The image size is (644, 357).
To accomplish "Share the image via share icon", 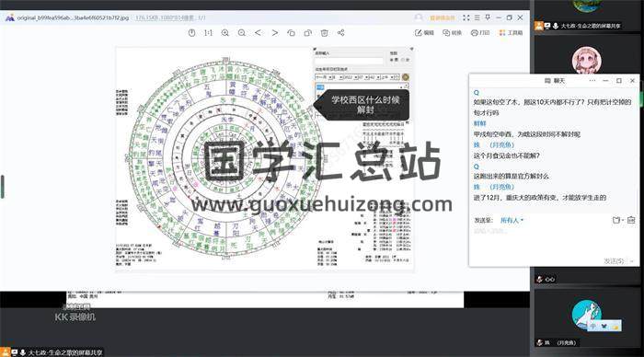I will pyautogui.click(x=341, y=32).
